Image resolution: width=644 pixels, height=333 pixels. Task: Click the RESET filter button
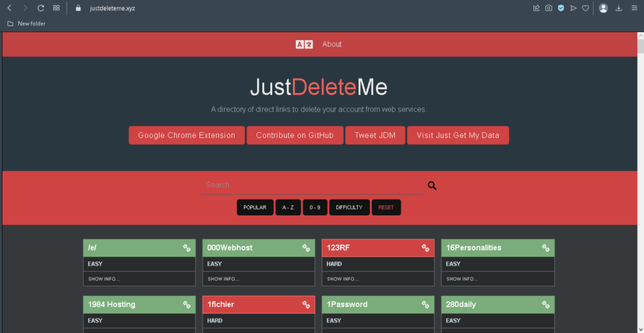pos(386,208)
